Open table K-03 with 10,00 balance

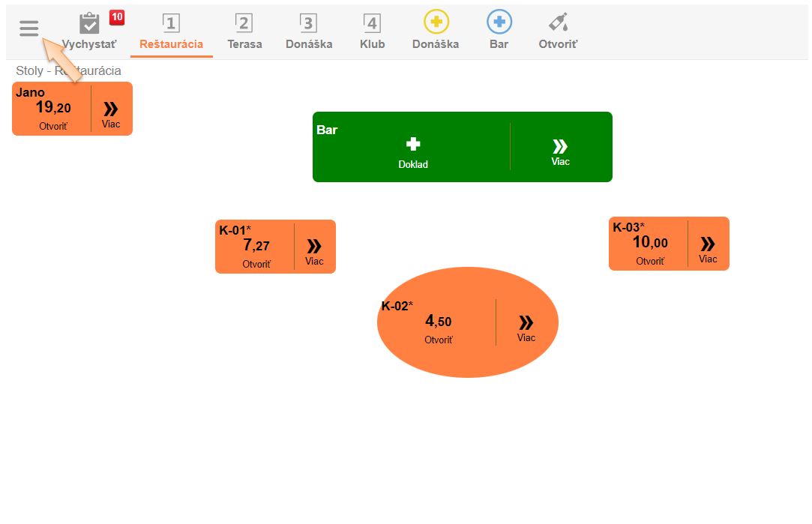click(649, 245)
